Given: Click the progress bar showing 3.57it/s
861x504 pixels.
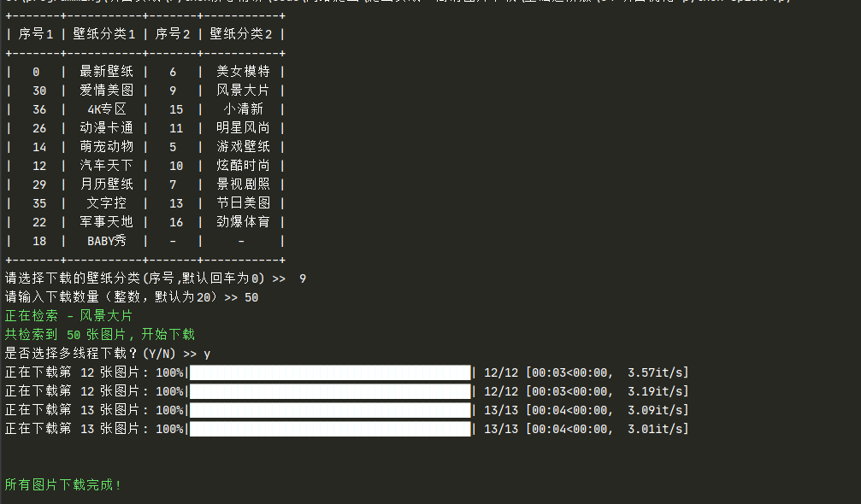Looking at the screenshot, I should [330, 372].
